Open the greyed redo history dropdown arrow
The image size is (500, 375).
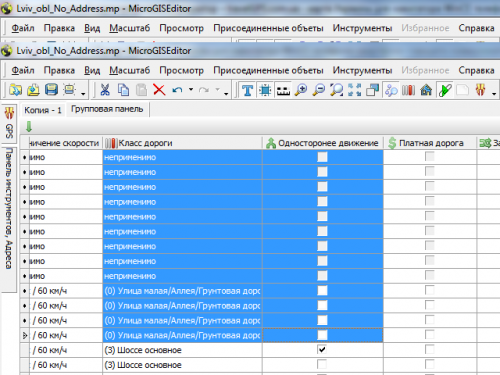pyautogui.click(x=218, y=90)
